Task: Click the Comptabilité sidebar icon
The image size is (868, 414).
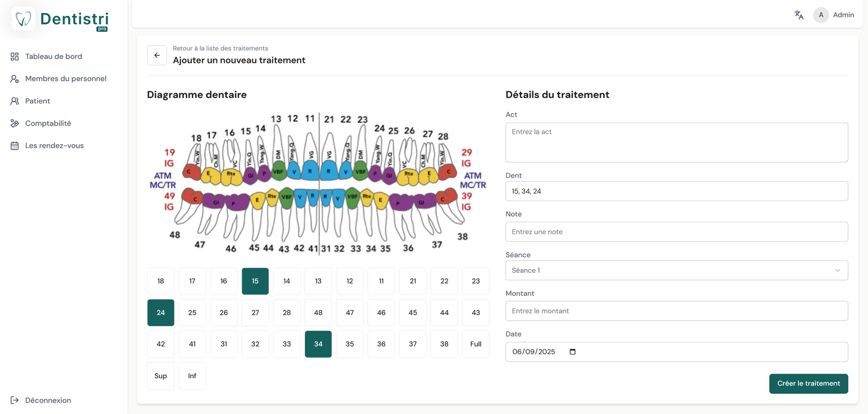Action: [15, 124]
